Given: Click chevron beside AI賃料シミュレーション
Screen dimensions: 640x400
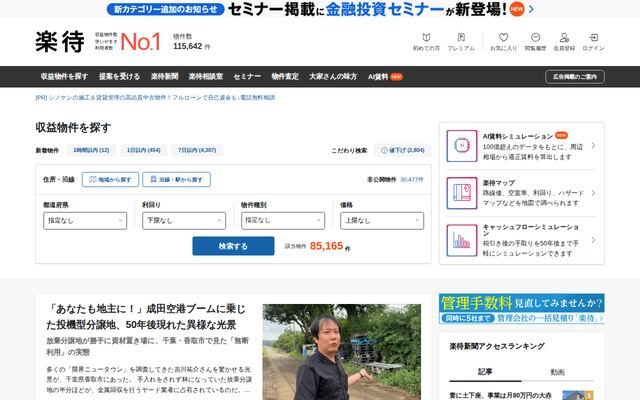Looking at the screenshot, I should click(x=593, y=145).
